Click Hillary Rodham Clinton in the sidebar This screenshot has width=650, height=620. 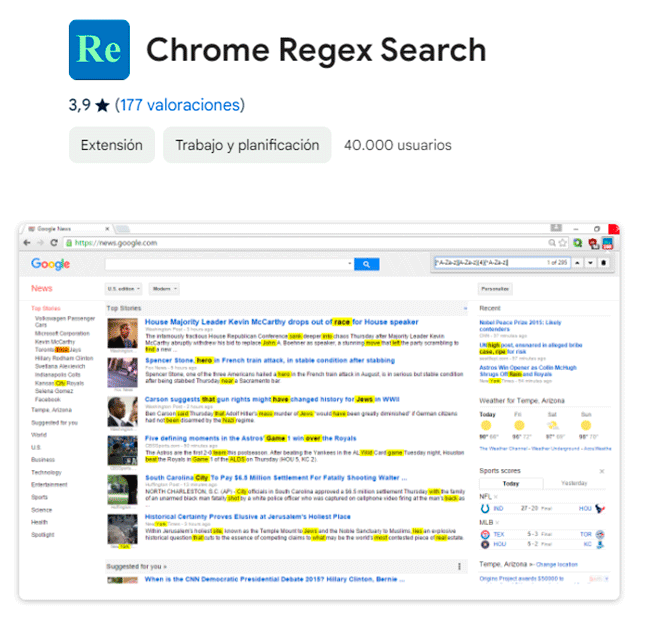coord(64,358)
